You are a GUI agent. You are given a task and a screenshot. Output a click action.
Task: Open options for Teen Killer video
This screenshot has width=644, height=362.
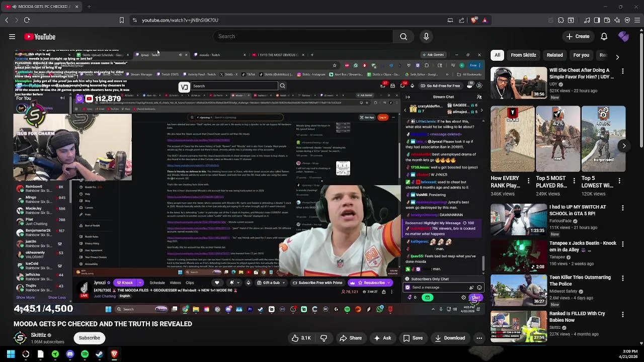(623, 278)
